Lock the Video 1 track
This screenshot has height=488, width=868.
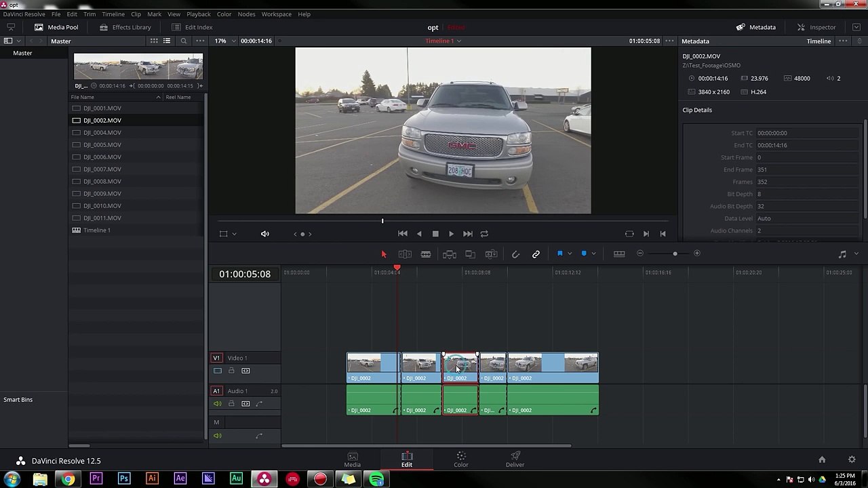click(x=231, y=371)
